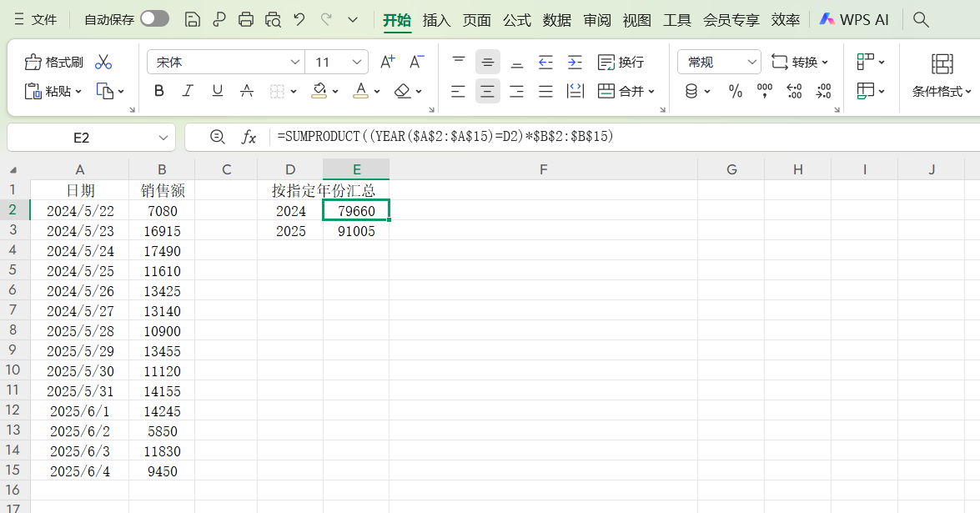The image size is (980, 513).
Task: Click the Undo arrow icon
Action: [299, 18]
